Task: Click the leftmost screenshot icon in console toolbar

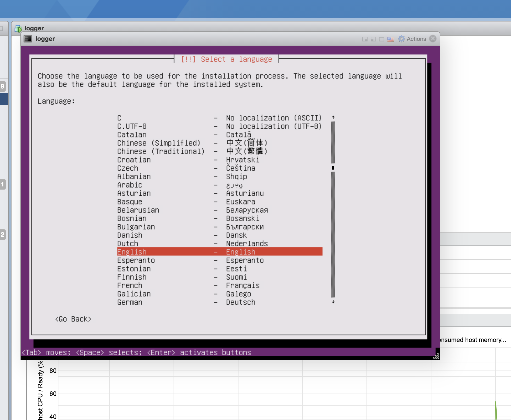Action: (x=365, y=39)
